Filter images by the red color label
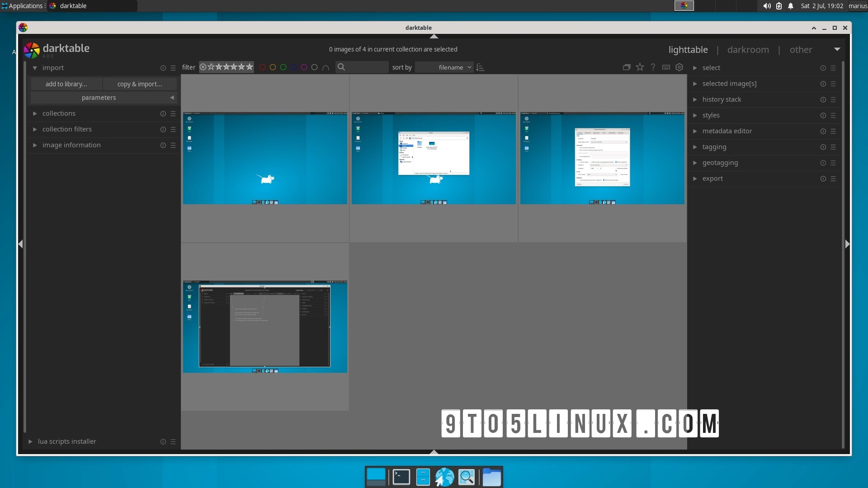 pyautogui.click(x=263, y=67)
